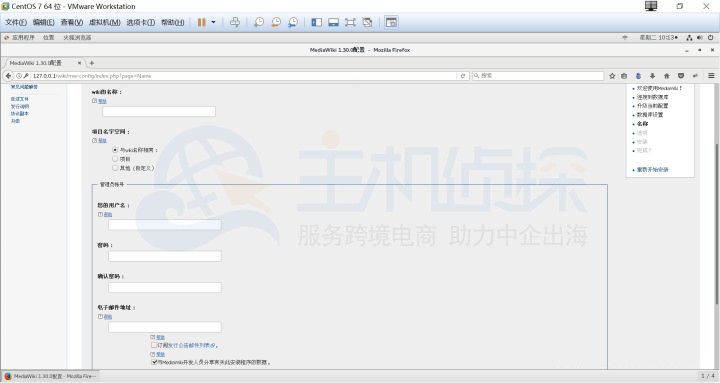Click the Firefox home icon
Screen dimensions: 720x383
tap(667, 76)
